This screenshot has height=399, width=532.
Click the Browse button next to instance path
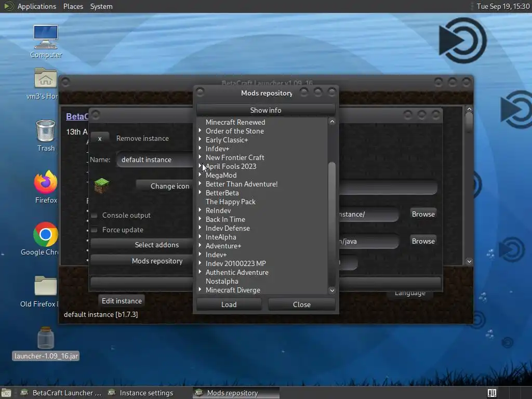coord(423,215)
